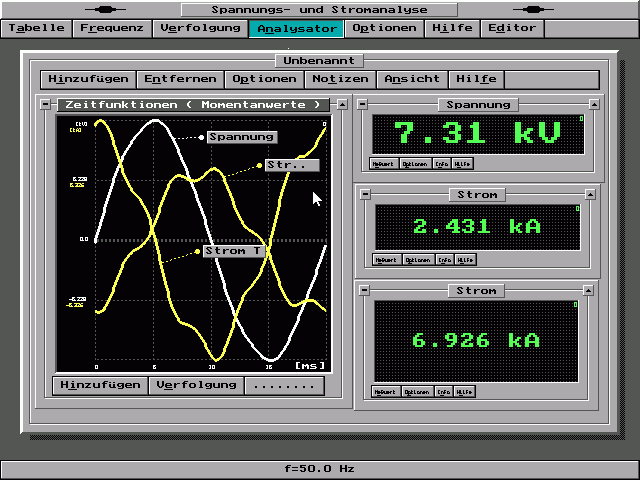Image resolution: width=640 pixels, height=480 pixels.
Task: Open Notizen in the Unbenannt window toolbar
Action: [340, 79]
